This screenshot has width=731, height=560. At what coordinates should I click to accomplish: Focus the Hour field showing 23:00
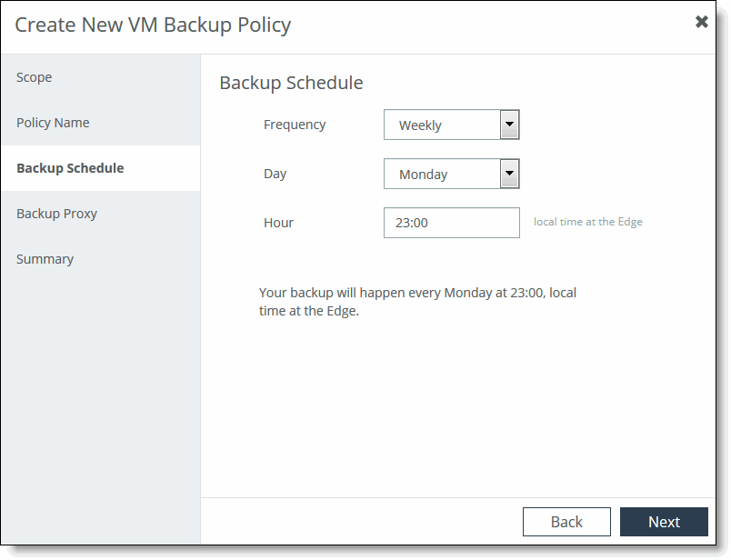click(x=451, y=223)
